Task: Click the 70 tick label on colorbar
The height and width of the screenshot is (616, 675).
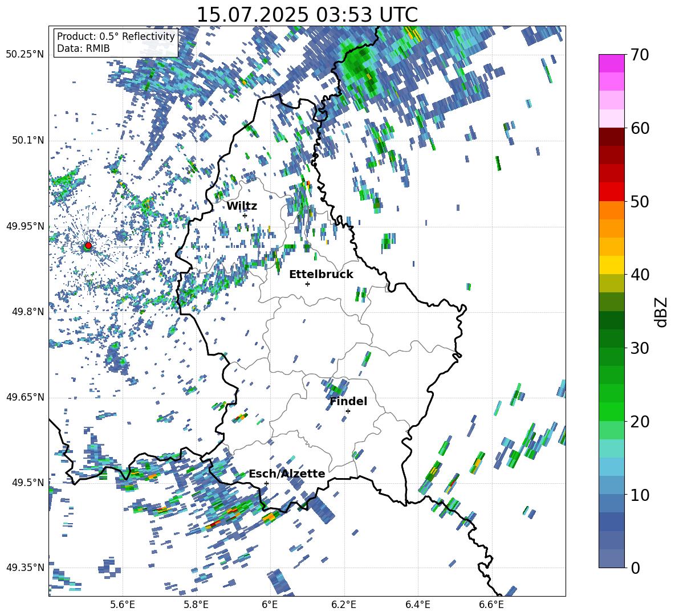Action: [x=640, y=55]
